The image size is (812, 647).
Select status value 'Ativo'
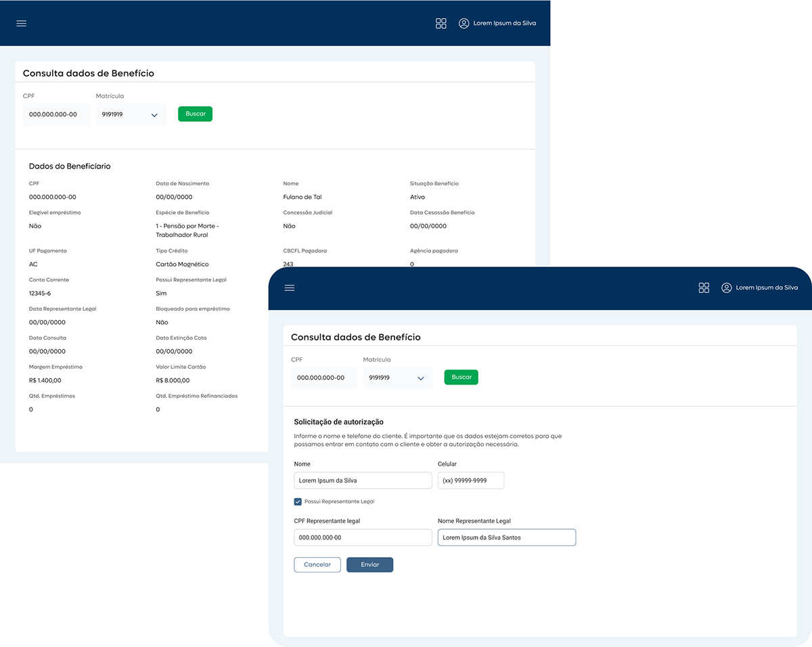pyautogui.click(x=418, y=197)
